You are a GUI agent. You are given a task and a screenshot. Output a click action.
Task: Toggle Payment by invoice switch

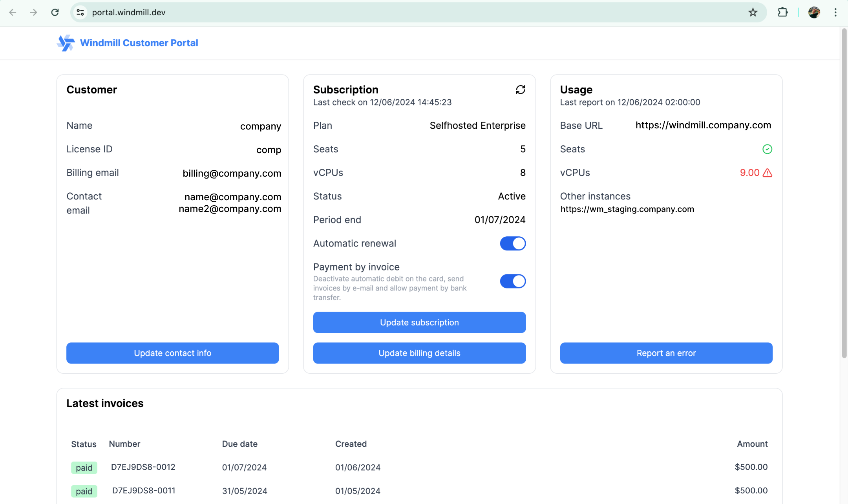pyautogui.click(x=513, y=281)
